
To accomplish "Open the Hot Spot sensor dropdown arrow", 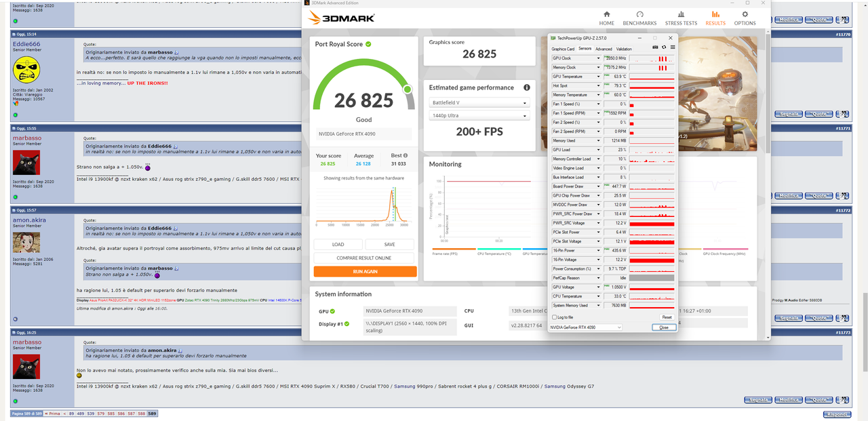I will pyautogui.click(x=598, y=86).
